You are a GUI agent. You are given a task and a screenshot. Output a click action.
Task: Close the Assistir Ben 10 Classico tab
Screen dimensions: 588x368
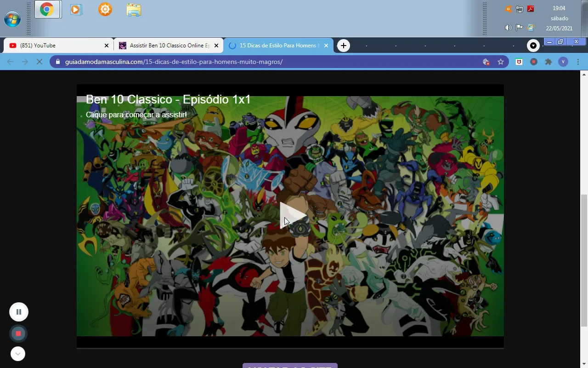(x=216, y=46)
